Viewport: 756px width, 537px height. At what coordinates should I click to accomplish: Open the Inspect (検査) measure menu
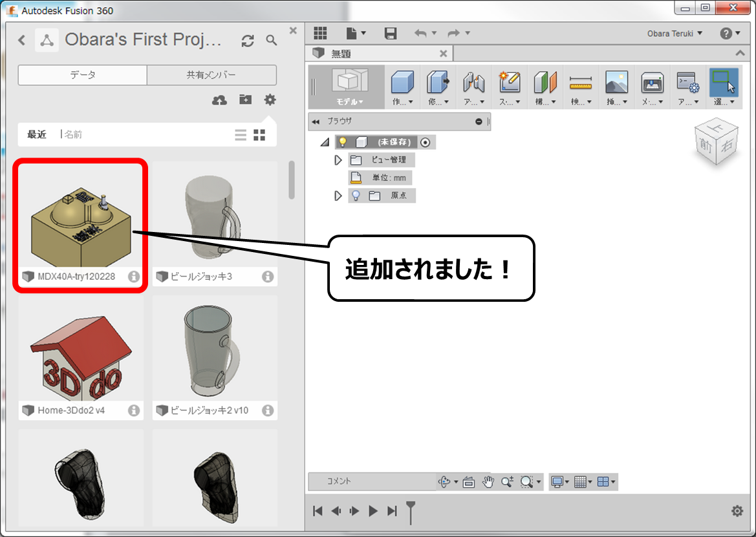tap(581, 87)
